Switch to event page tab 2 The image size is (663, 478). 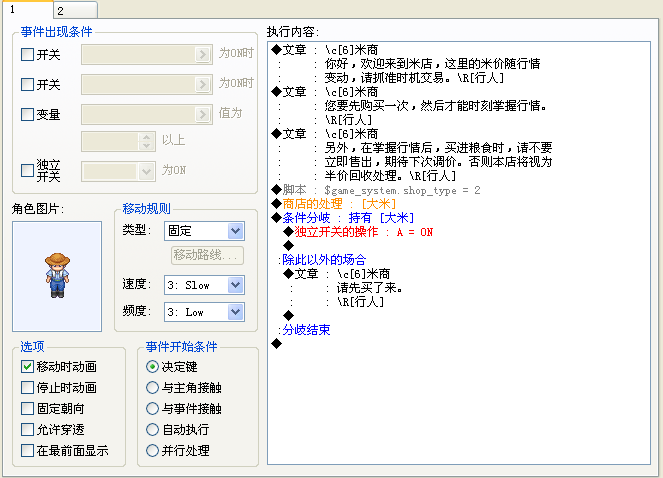tap(75, 10)
